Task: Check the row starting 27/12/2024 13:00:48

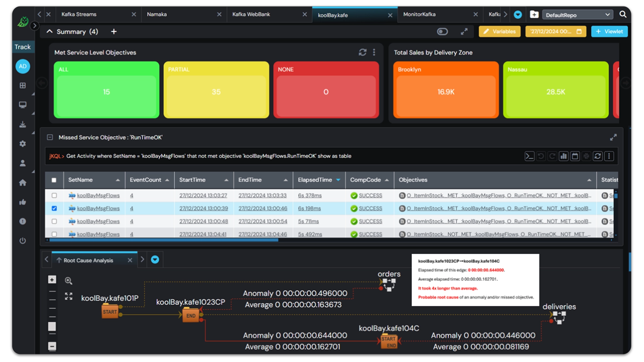Action: (x=54, y=221)
